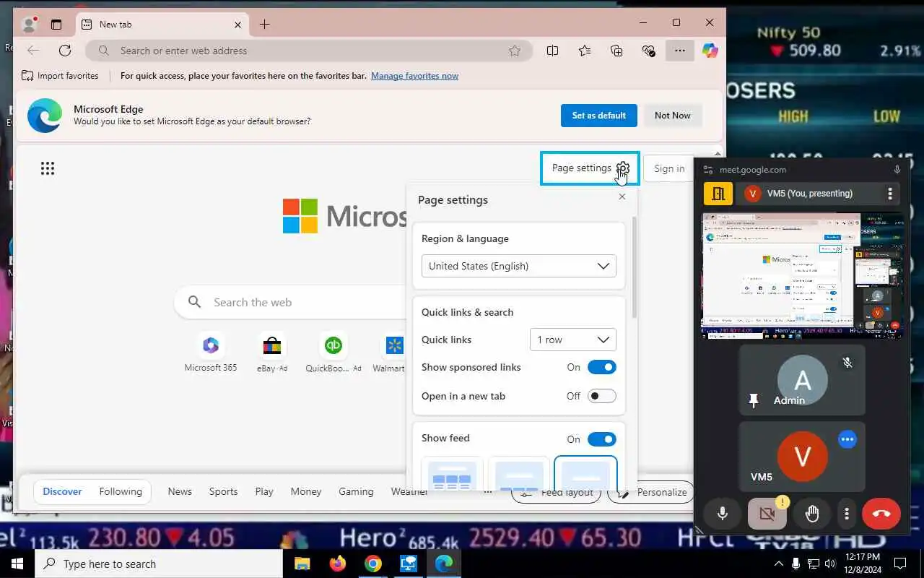Open Edge Settings and more menu
Viewport: 924px width, 578px height.
tap(679, 51)
